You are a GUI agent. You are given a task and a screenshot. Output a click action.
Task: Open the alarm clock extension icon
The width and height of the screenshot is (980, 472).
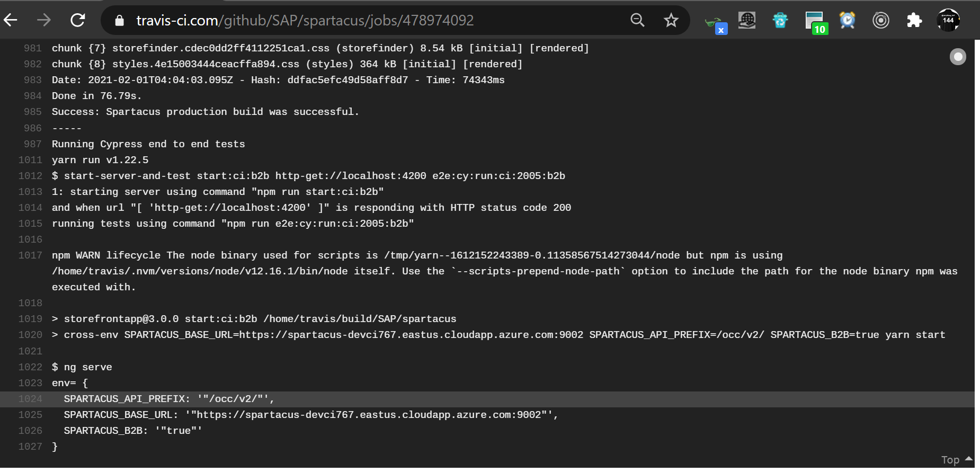(x=848, y=21)
